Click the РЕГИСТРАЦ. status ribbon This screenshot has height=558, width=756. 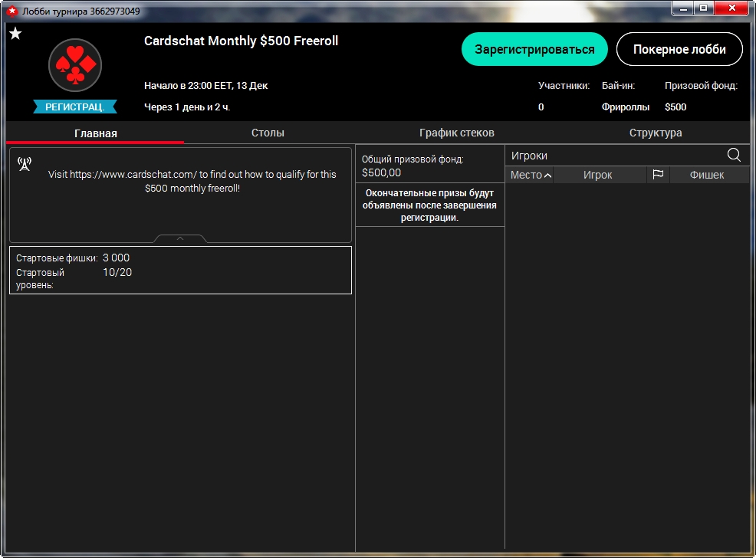pos(74,107)
